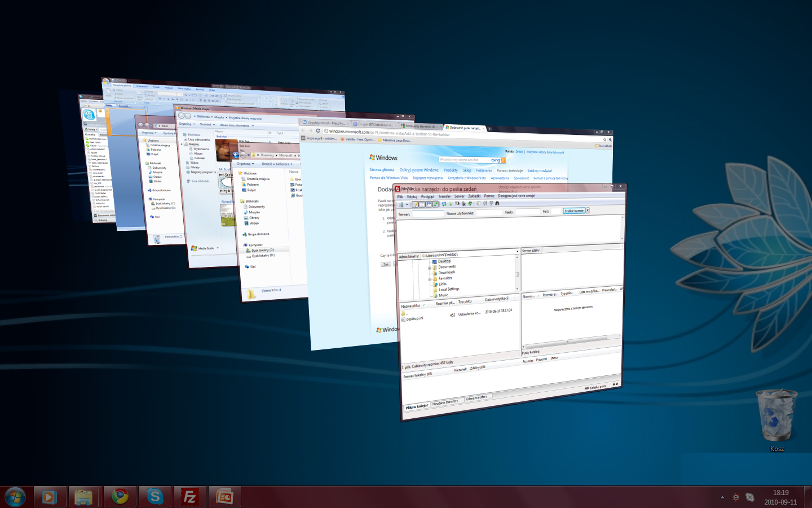Expand the Documents folder tree node
This screenshot has width=812, height=508.
click(x=430, y=268)
